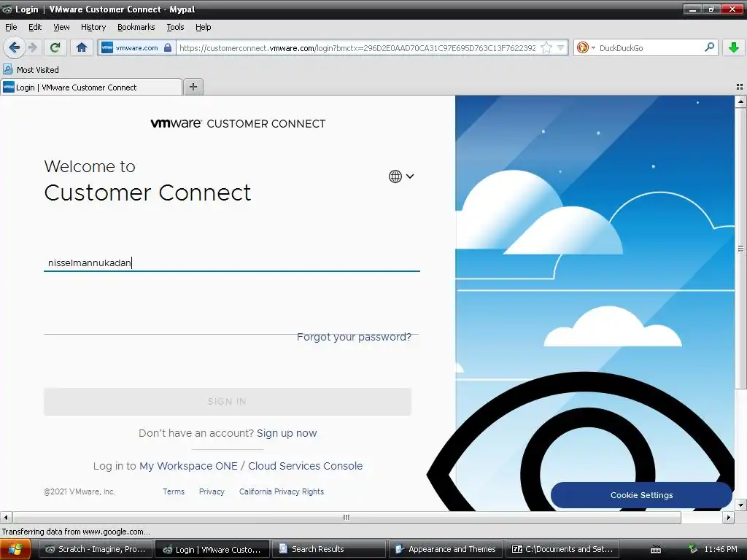747x560 pixels.
Task: Open the Edit menu
Action: 35,27
